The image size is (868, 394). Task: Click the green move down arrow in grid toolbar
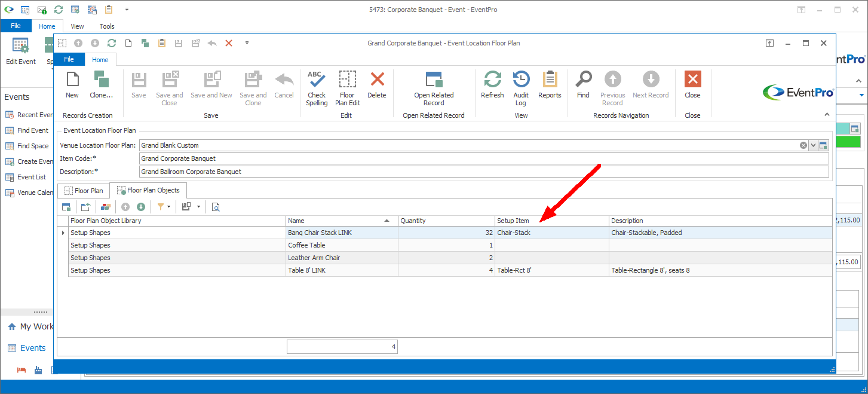[141, 207]
